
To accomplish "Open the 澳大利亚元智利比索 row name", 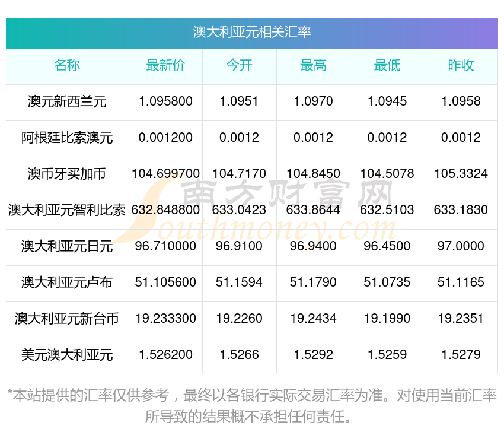I will pos(67,210).
